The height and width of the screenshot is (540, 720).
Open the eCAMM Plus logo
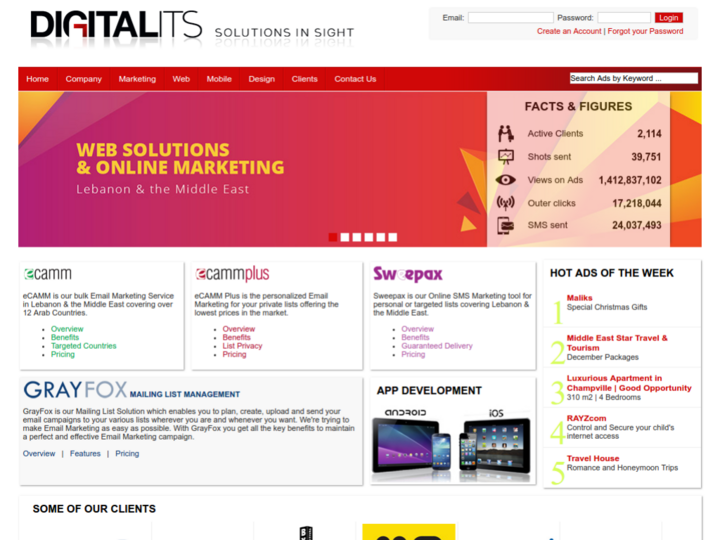232,274
